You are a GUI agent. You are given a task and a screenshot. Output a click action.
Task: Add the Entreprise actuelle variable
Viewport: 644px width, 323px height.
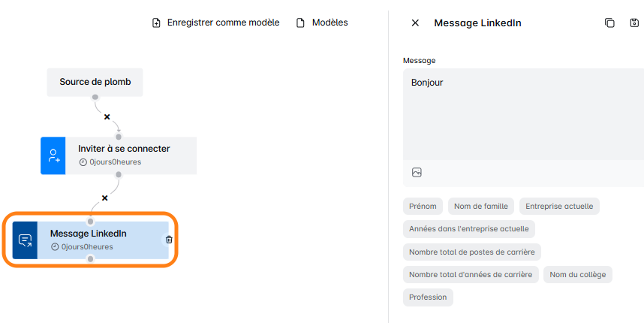[x=559, y=206]
